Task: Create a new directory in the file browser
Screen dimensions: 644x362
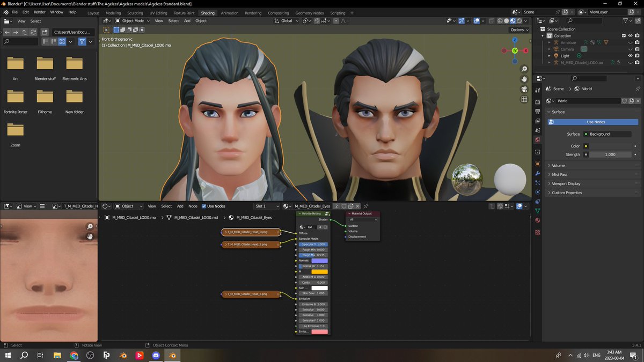Action: click(x=45, y=32)
